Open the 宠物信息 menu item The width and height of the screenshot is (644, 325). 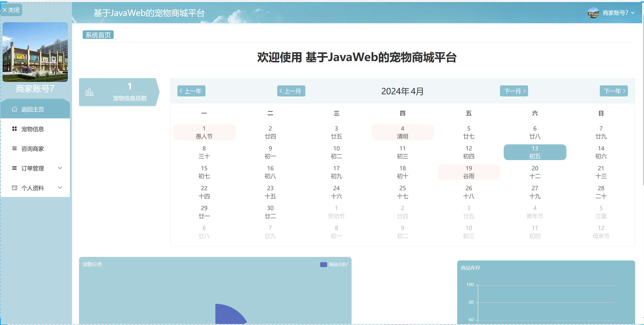coord(32,129)
